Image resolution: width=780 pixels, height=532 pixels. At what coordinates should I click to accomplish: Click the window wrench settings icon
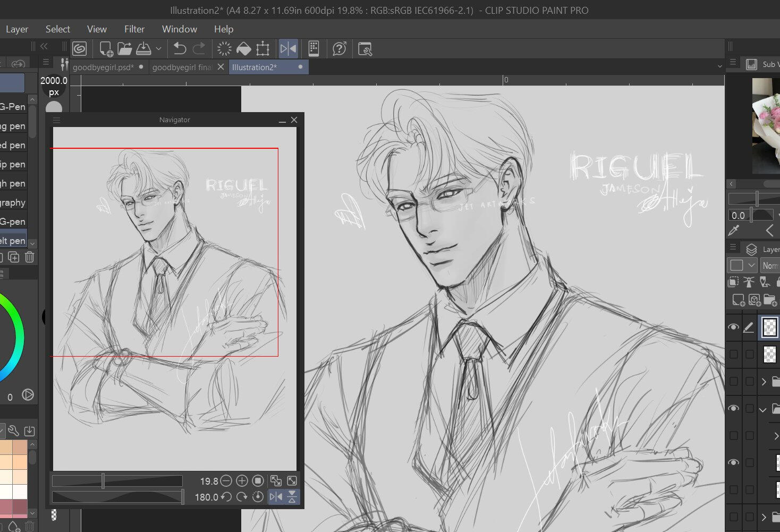pos(365,49)
